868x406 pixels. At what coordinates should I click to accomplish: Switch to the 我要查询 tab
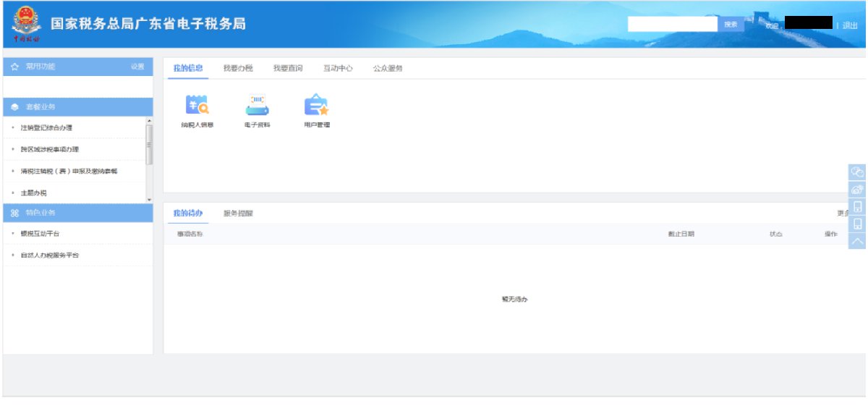tap(287, 68)
